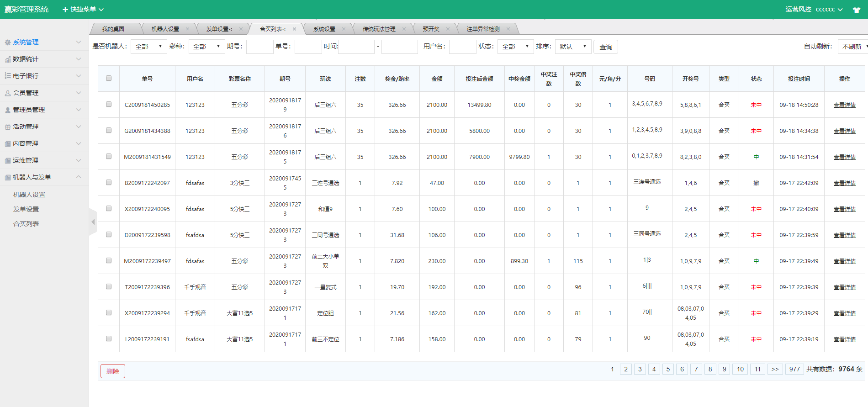This screenshot has height=407, width=868.
Task: Expand the 快捷菜单 quick menu
Action: 83,10
